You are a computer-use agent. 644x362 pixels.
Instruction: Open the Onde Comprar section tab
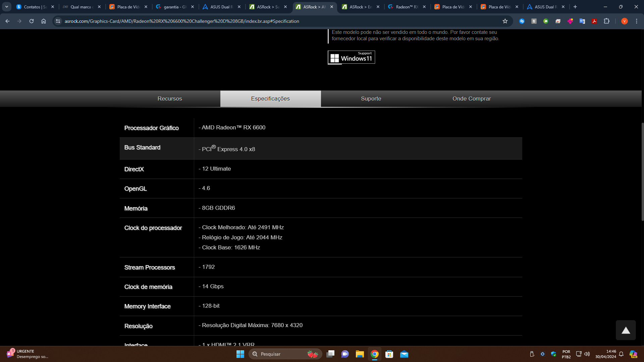click(472, 99)
